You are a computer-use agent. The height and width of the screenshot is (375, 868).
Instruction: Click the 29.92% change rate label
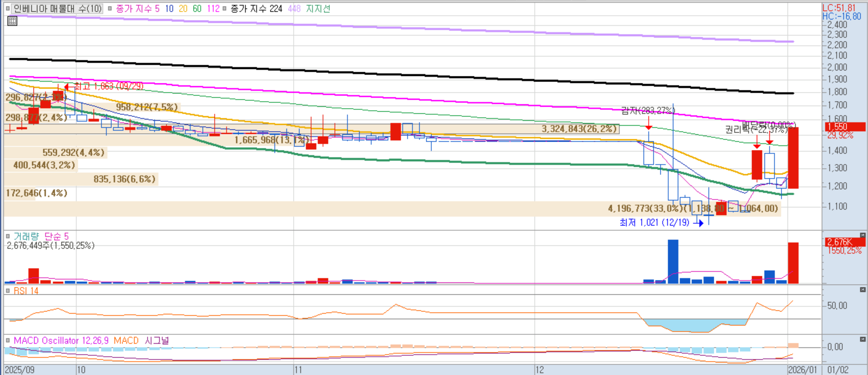841,135
